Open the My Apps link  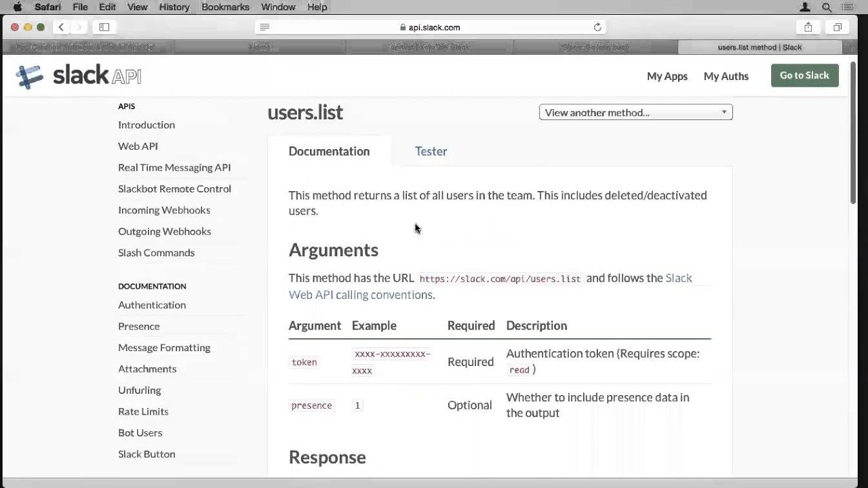(667, 76)
